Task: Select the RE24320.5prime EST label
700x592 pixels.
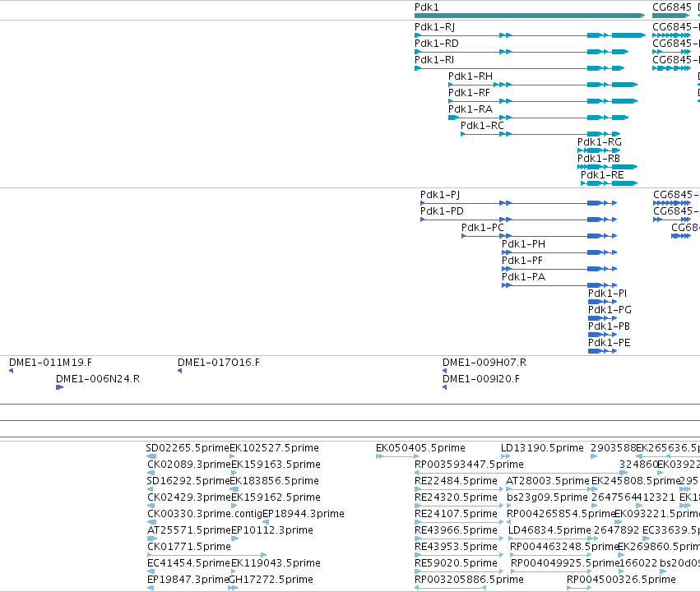Action: pos(457,497)
